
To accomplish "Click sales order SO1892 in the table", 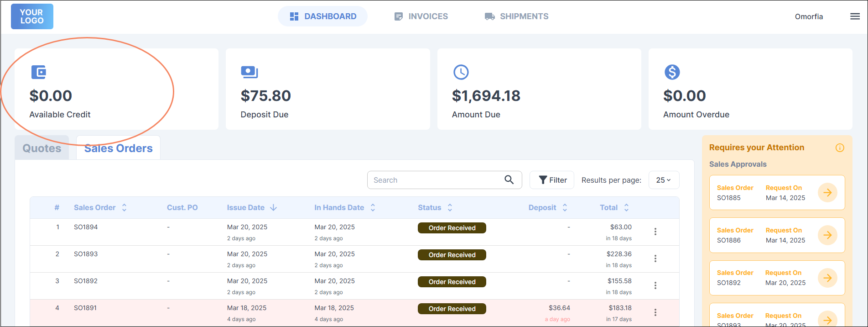I will pyautogui.click(x=86, y=281).
